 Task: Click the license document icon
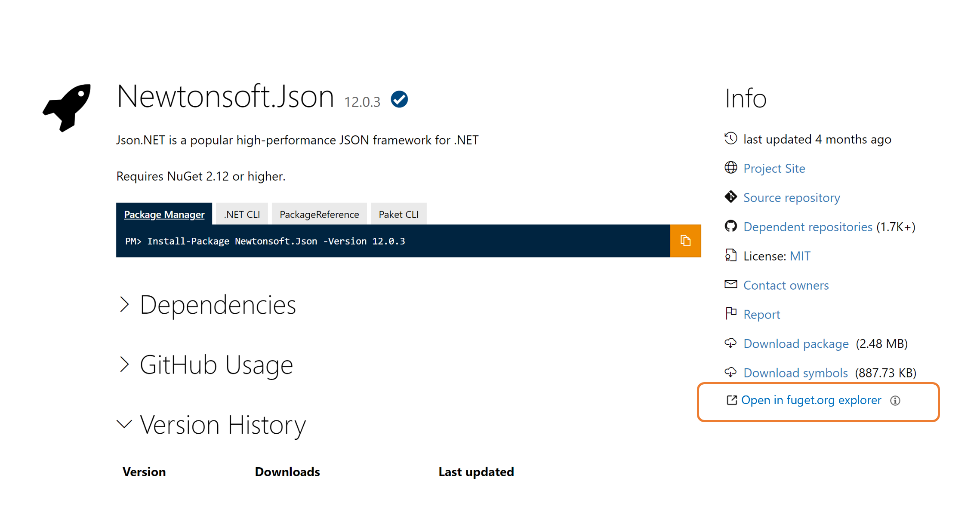click(730, 255)
